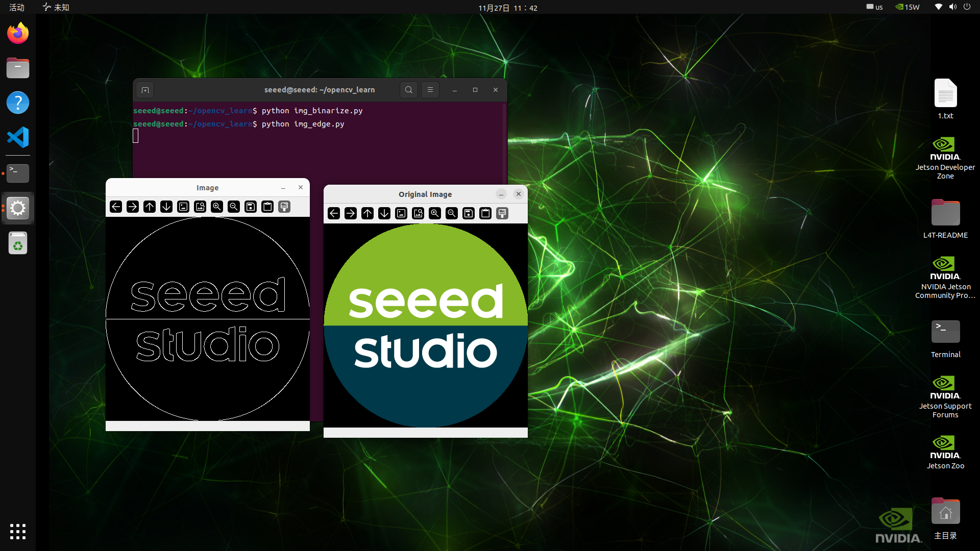The width and height of the screenshot is (980, 551).
Task: Select the Terminal desktop shortcut
Action: 945,339
